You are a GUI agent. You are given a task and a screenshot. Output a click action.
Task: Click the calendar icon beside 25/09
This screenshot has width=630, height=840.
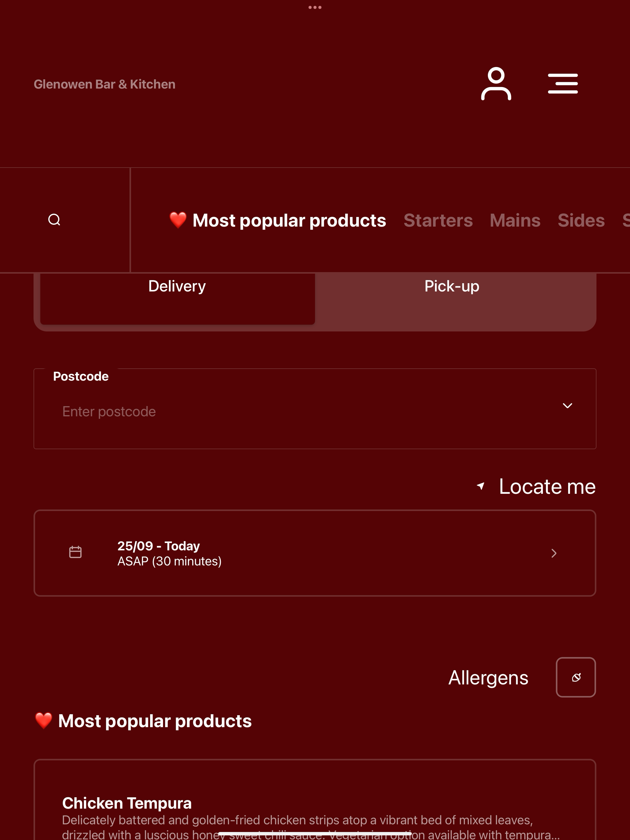point(75,552)
